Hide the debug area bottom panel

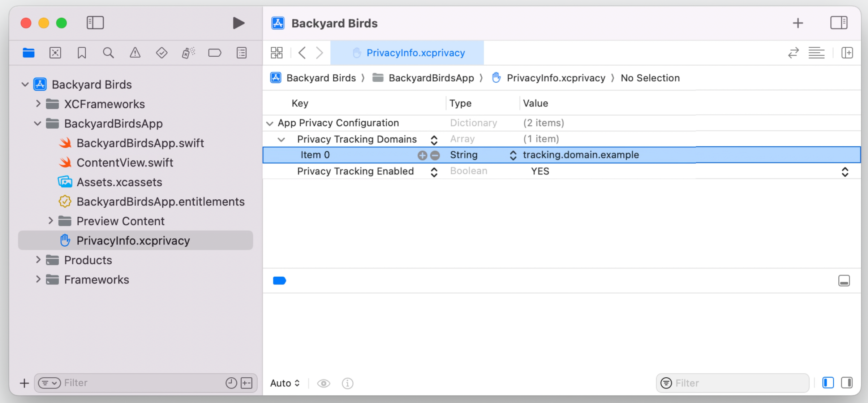(844, 281)
